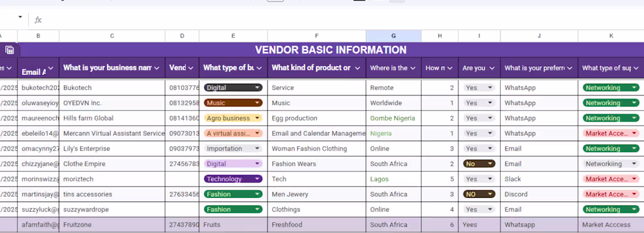Viewport: 644px width, 233px height.
Task: Open the Digital chip in the Bukotech row
Action: (233, 88)
